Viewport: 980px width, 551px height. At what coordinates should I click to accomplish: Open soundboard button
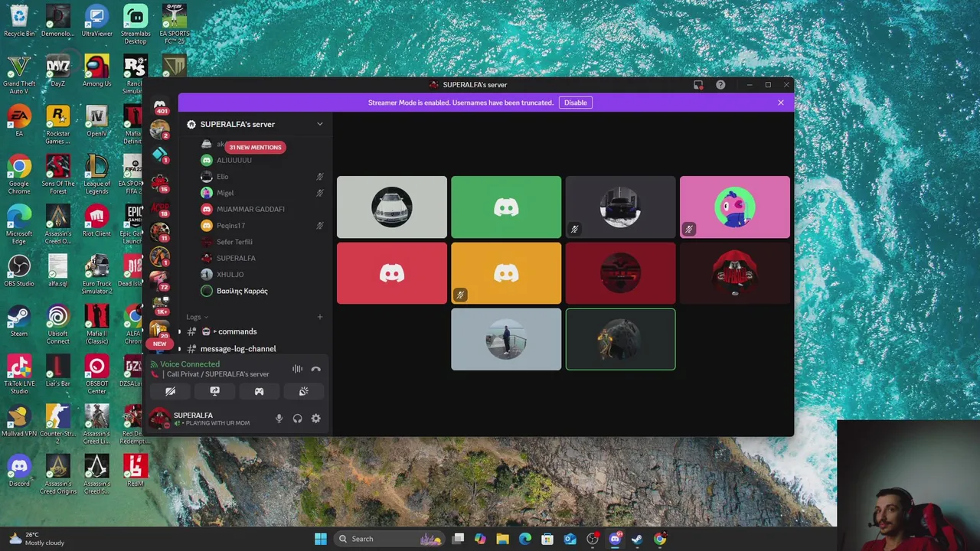click(x=303, y=391)
